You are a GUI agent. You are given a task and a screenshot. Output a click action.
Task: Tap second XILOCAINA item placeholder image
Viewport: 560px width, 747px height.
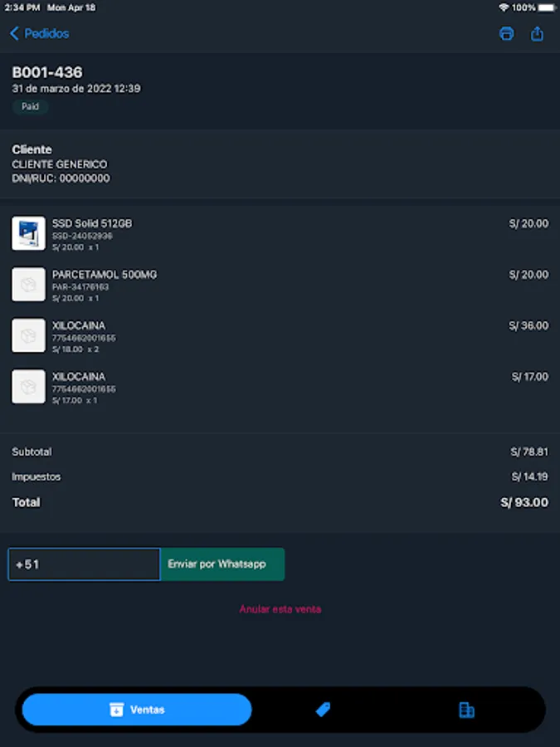[28, 387]
